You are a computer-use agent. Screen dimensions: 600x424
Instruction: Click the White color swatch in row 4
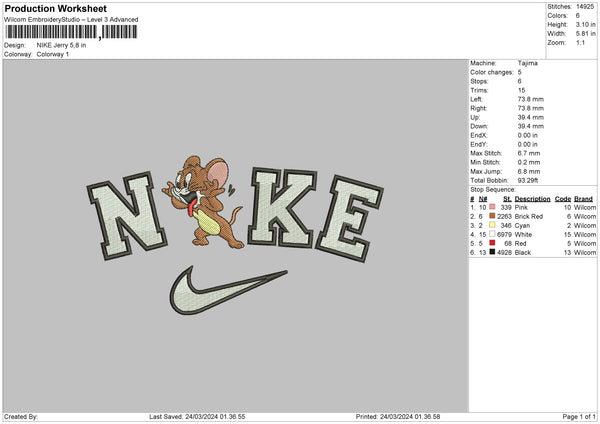[x=492, y=234]
